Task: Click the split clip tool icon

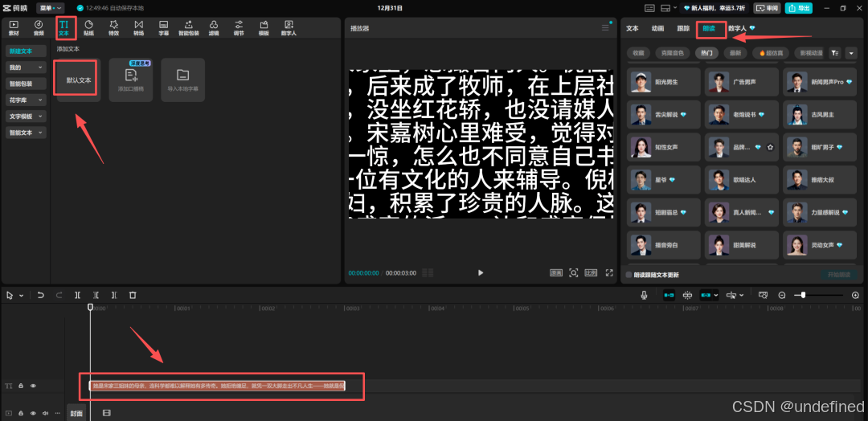Action: 77,296
